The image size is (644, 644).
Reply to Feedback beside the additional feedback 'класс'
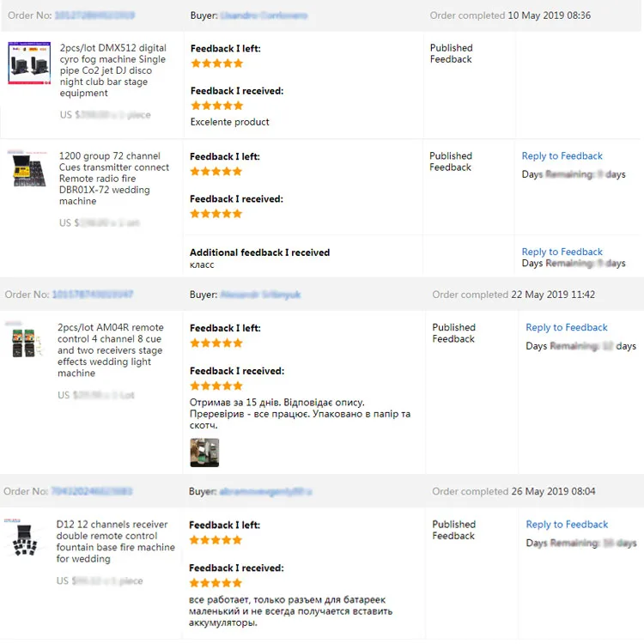pyautogui.click(x=562, y=252)
